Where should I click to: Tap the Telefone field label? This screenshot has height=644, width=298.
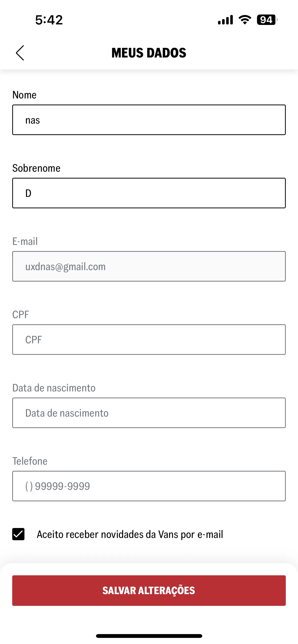(x=30, y=461)
